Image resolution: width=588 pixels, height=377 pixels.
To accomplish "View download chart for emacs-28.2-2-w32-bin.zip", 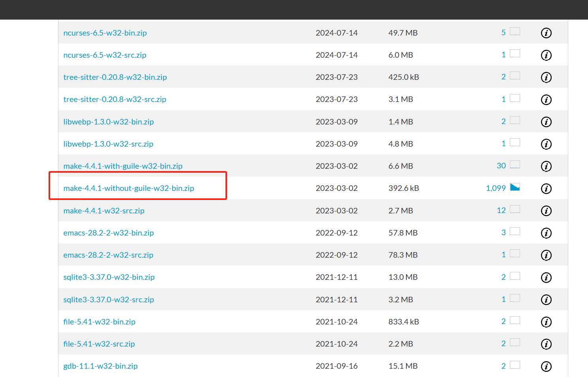I will 515,231.
